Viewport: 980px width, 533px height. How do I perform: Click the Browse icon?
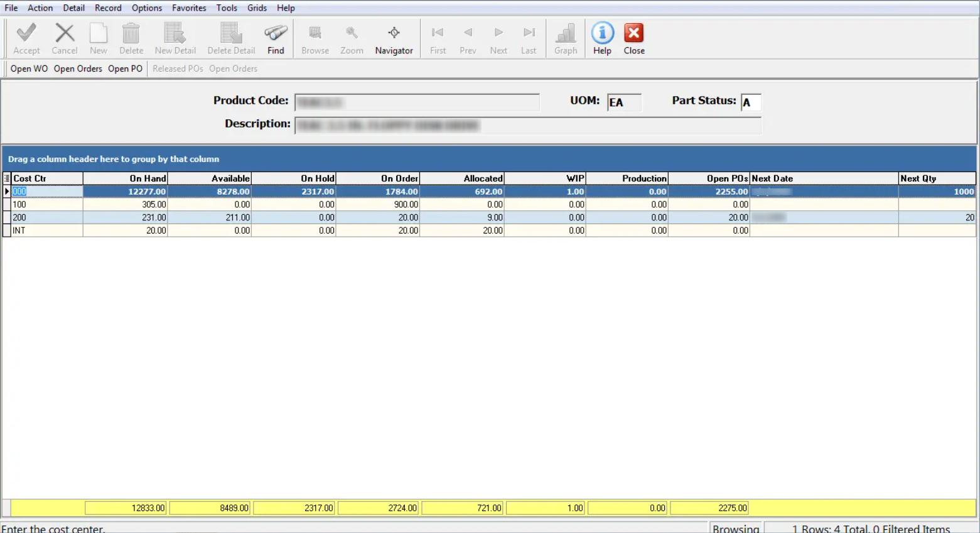pos(315,33)
